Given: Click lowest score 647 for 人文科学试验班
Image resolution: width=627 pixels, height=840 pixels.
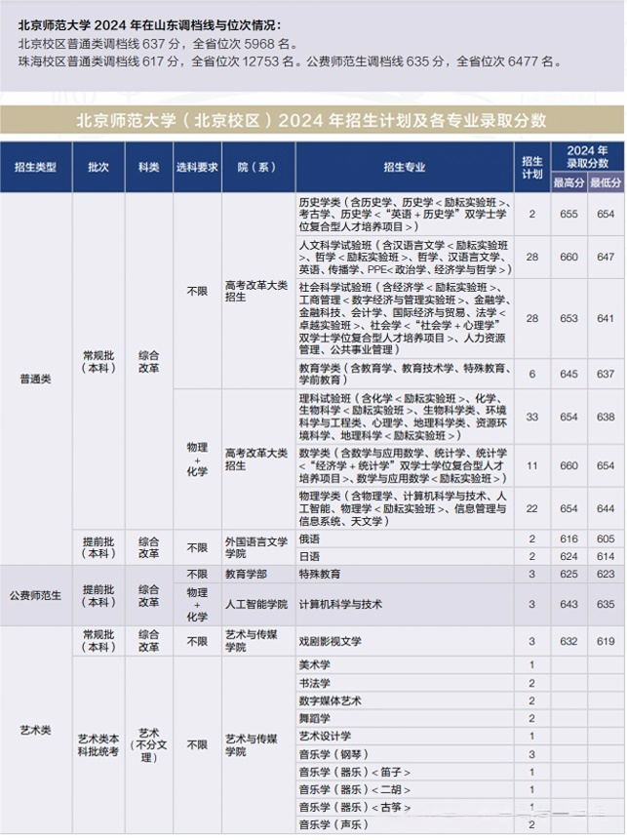Looking at the screenshot, I should [x=606, y=258].
